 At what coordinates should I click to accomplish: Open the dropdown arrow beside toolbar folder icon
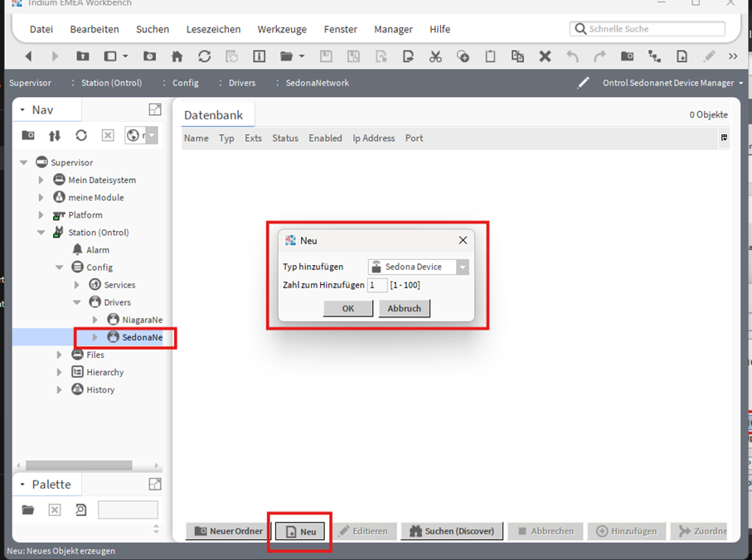click(x=302, y=56)
